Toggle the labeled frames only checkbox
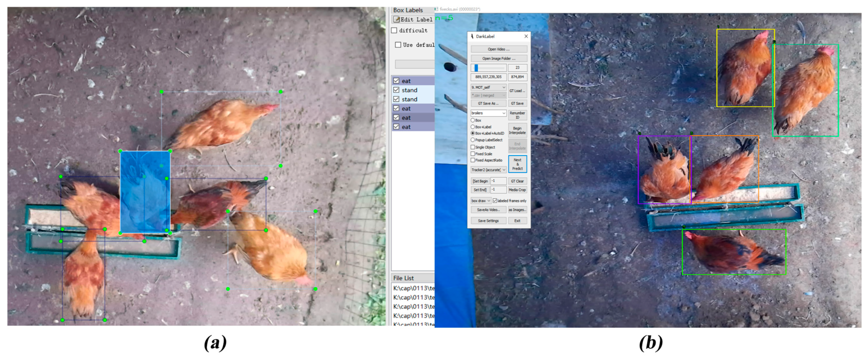 495,201
